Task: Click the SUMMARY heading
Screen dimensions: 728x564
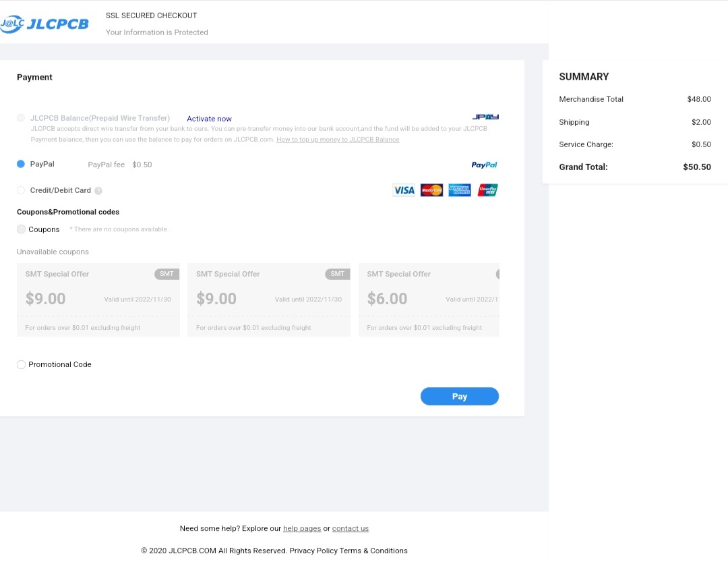Action: tap(584, 77)
